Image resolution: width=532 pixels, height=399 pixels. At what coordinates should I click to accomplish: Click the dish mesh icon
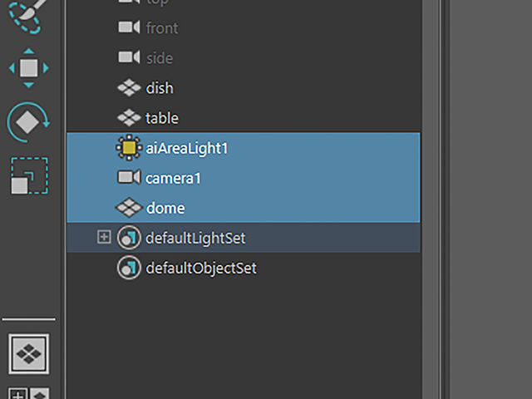pyautogui.click(x=129, y=88)
